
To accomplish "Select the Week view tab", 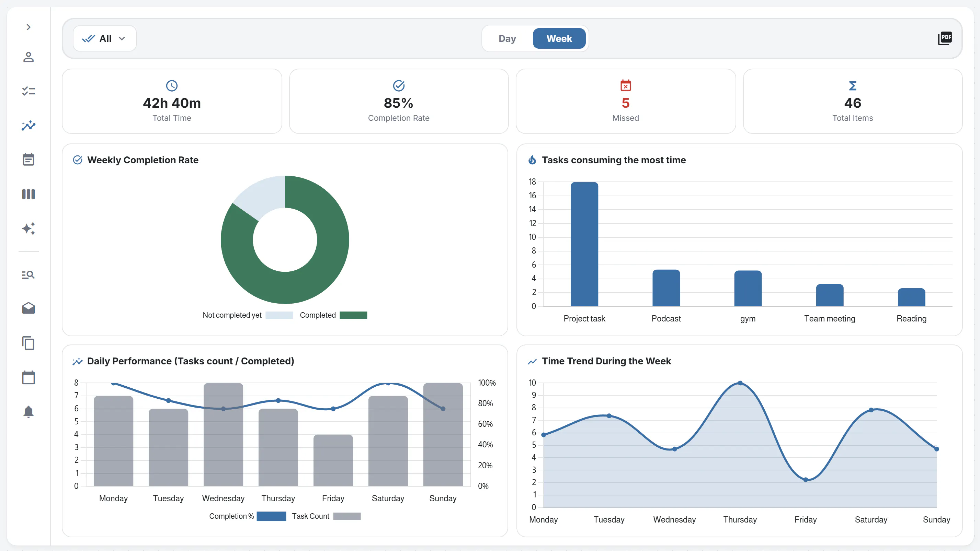I will [559, 38].
